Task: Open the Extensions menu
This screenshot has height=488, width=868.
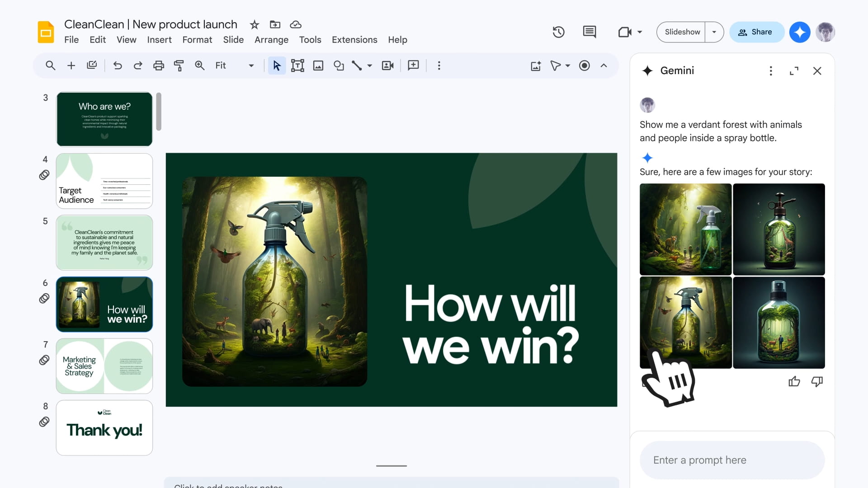Action: coord(354,40)
